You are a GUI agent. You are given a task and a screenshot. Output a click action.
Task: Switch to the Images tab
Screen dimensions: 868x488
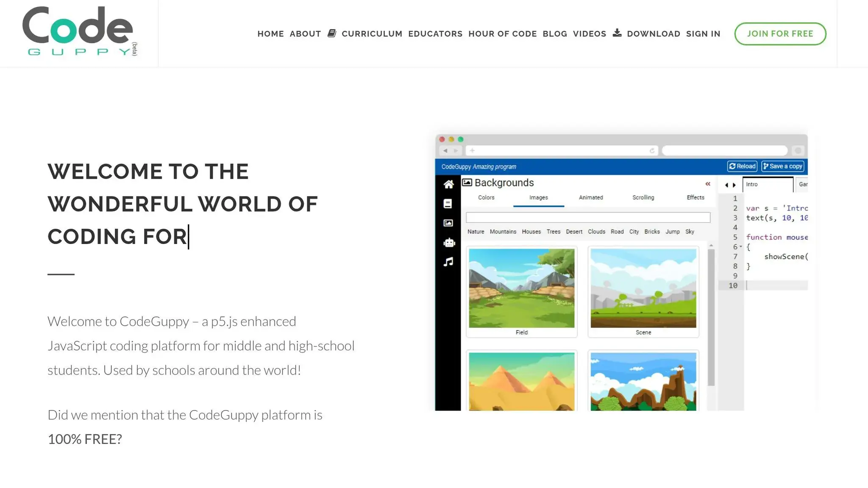pyautogui.click(x=538, y=197)
